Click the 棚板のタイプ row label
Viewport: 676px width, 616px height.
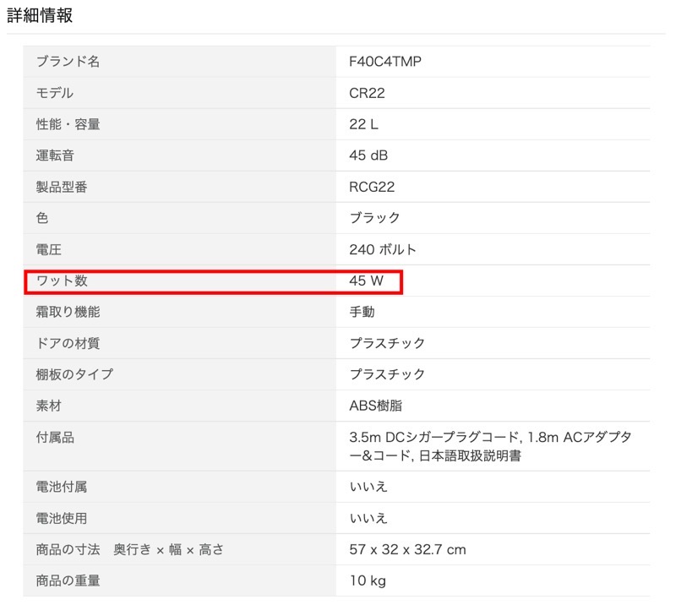click(74, 374)
